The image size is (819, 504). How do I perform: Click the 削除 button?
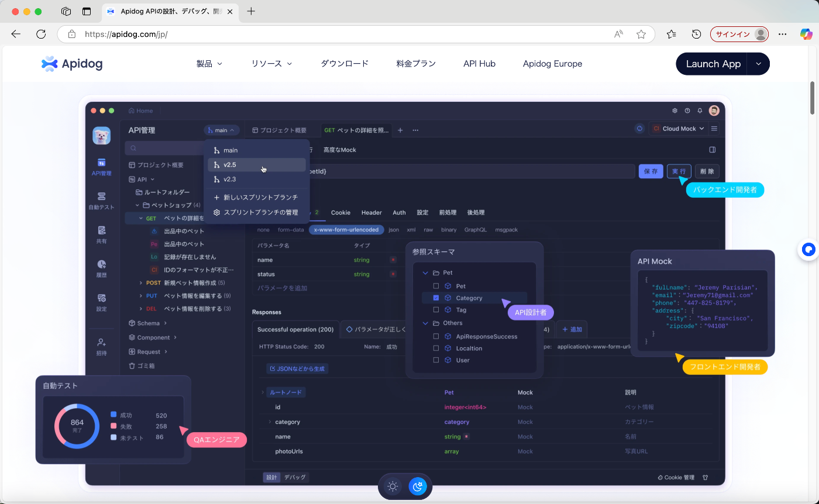(x=707, y=171)
